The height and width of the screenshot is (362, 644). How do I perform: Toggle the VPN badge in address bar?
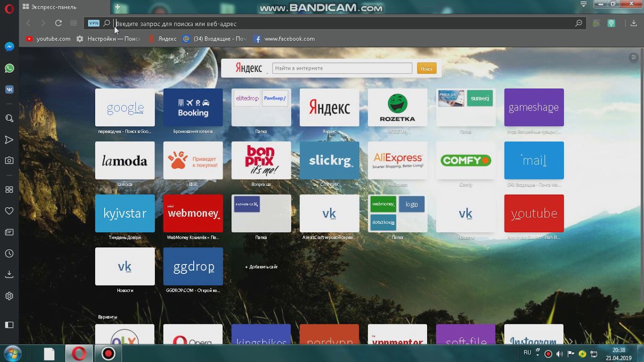tap(94, 23)
